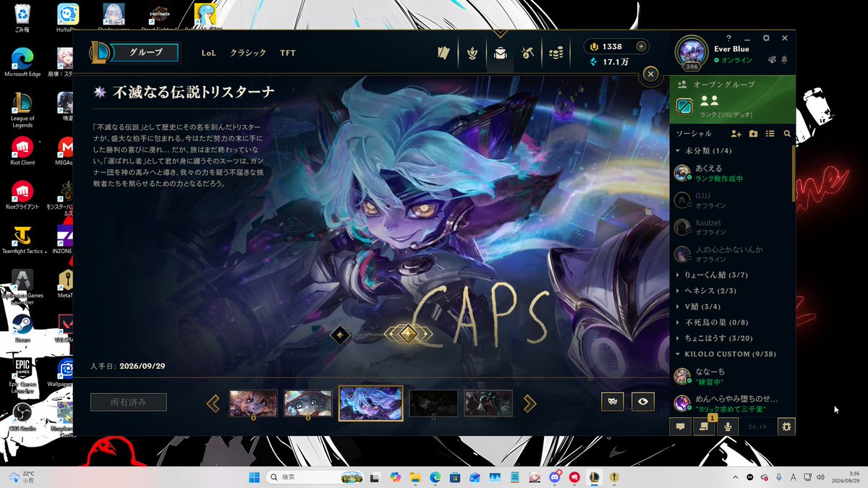Image resolution: width=868 pixels, height=488 pixels.
Task: Show previous skins with left arrow
Action: coord(213,403)
